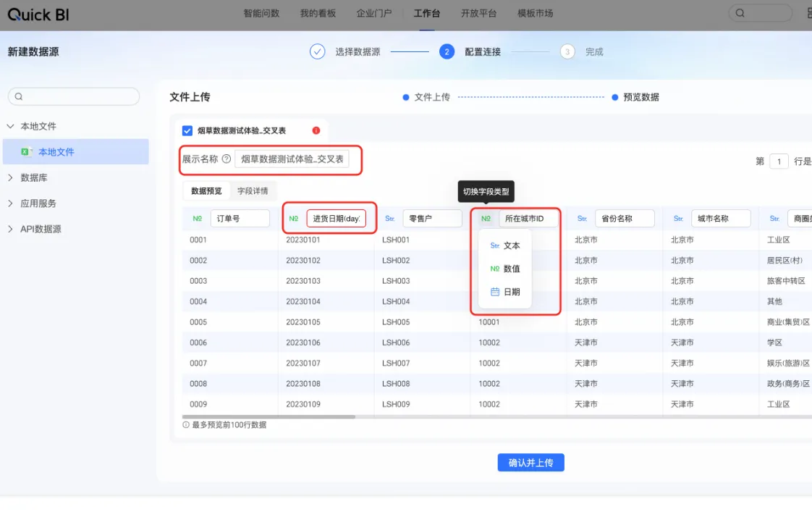This screenshot has height=512, width=812.
Task: Click cell 20230107 in date column
Action: 303,364
